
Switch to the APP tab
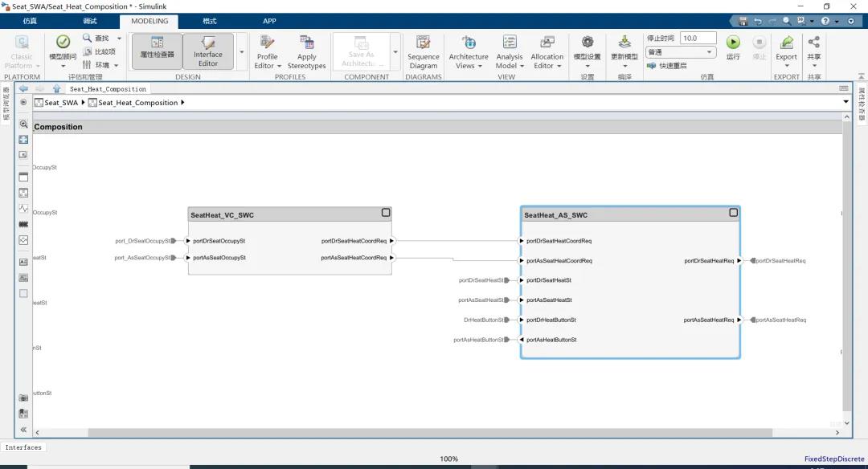[x=269, y=21]
